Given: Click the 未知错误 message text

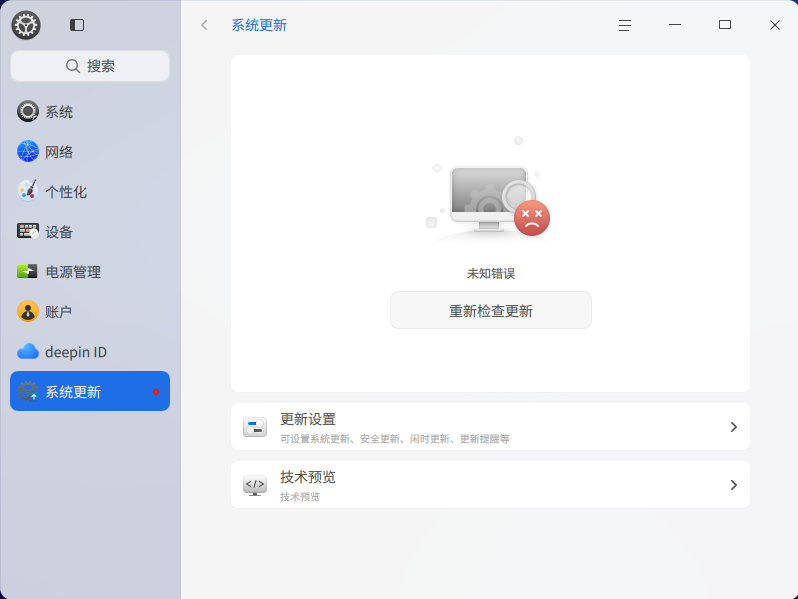Looking at the screenshot, I should click(491, 274).
